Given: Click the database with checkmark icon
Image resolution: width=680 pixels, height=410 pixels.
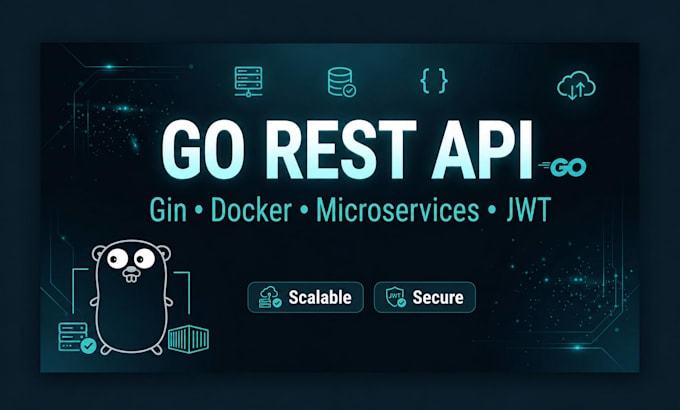Looking at the screenshot, I should pyautogui.click(x=342, y=82).
